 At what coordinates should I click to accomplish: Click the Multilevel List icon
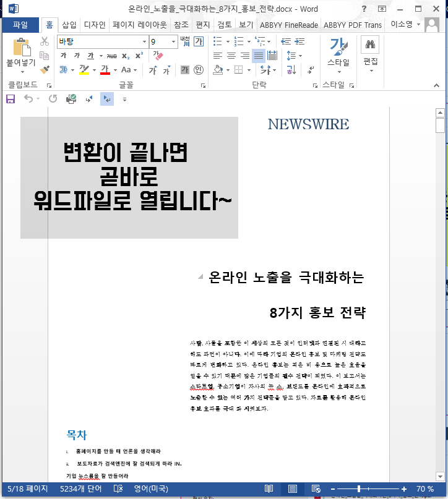click(260, 41)
